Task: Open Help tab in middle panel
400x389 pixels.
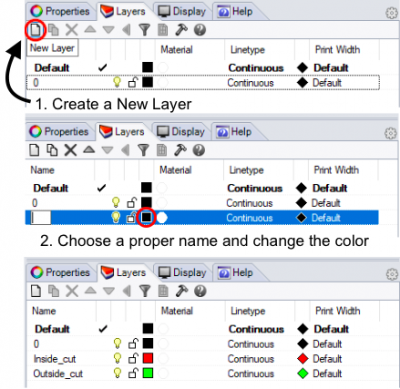Action: click(x=234, y=132)
